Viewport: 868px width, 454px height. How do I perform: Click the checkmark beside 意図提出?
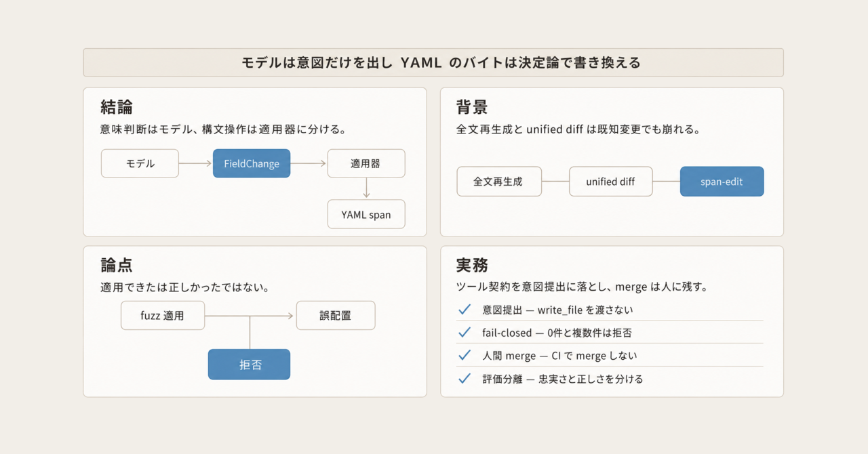pyautogui.click(x=465, y=310)
